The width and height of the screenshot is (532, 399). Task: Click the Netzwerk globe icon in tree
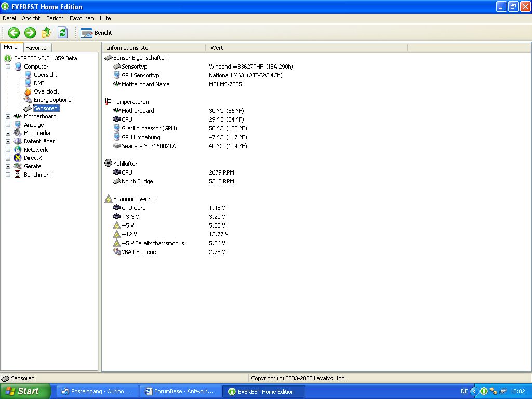(x=18, y=150)
